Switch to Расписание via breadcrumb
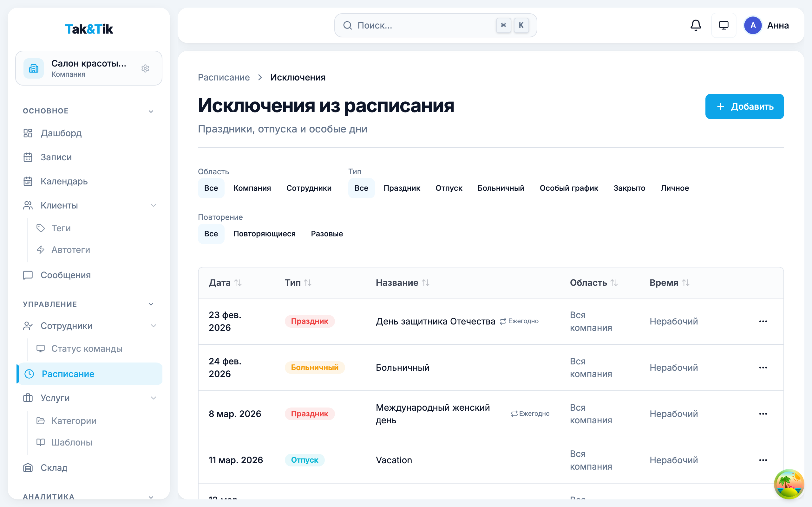Viewport: 812px width, 507px height. tap(224, 77)
